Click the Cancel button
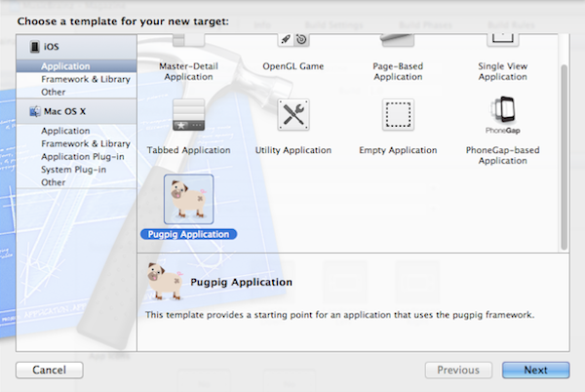The height and width of the screenshot is (392, 585). [x=50, y=370]
